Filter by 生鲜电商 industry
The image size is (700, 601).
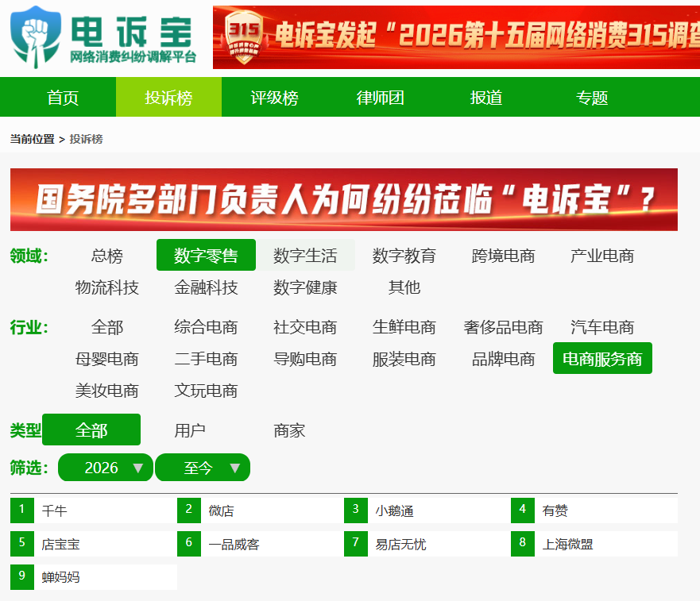(404, 327)
